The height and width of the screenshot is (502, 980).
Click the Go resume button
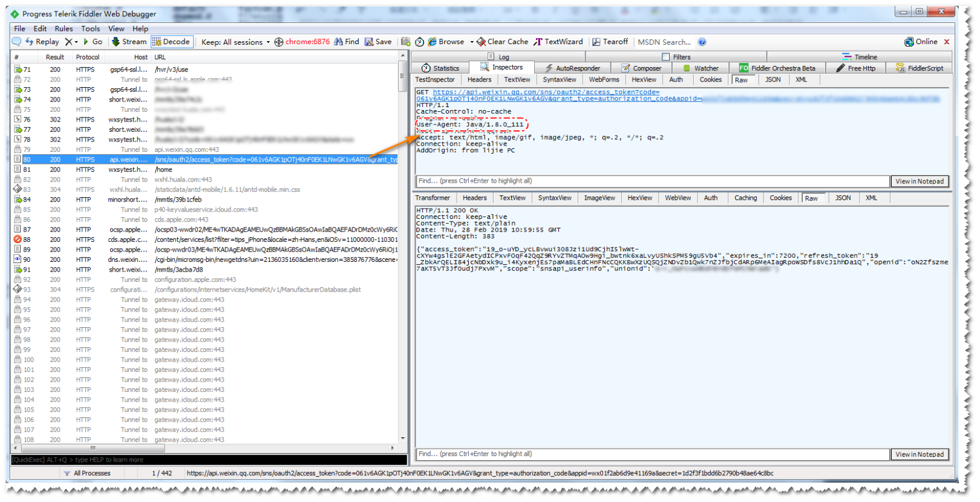click(x=93, y=42)
